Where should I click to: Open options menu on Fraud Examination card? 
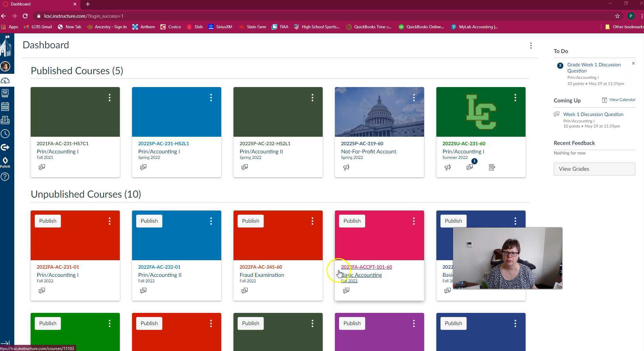click(x=312, y=221)
